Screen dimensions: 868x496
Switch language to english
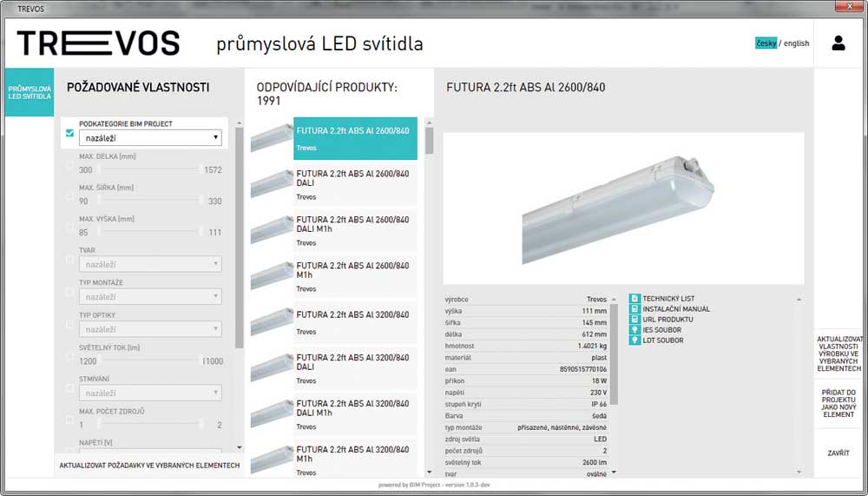(x=796, y=43)
